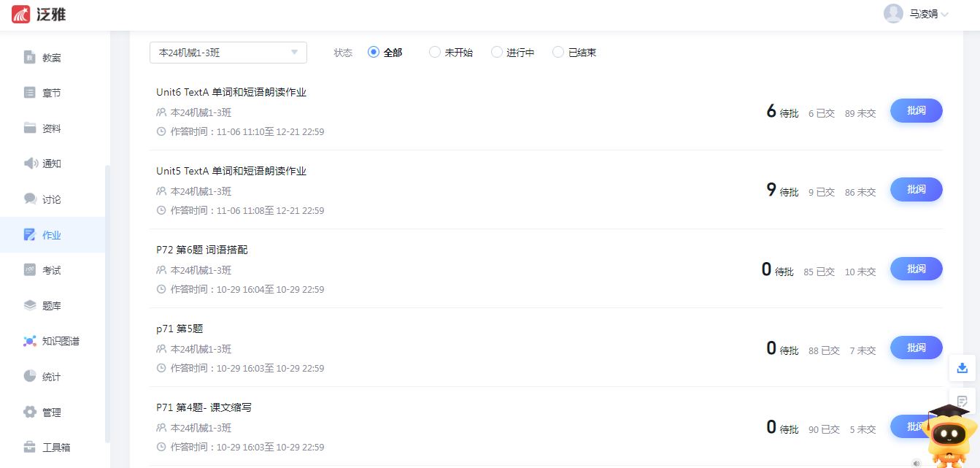Open the 资料 folder icon
Screen dimensions: 980x468
click(30, 128)
